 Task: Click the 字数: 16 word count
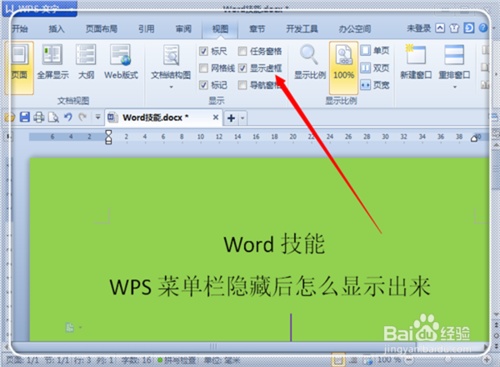click(137, 360)
